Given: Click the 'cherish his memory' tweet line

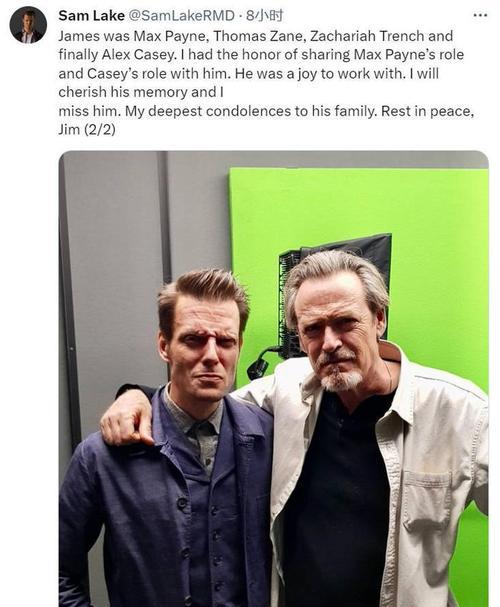Looking at the screenshot, I should [x=141, y=92].
